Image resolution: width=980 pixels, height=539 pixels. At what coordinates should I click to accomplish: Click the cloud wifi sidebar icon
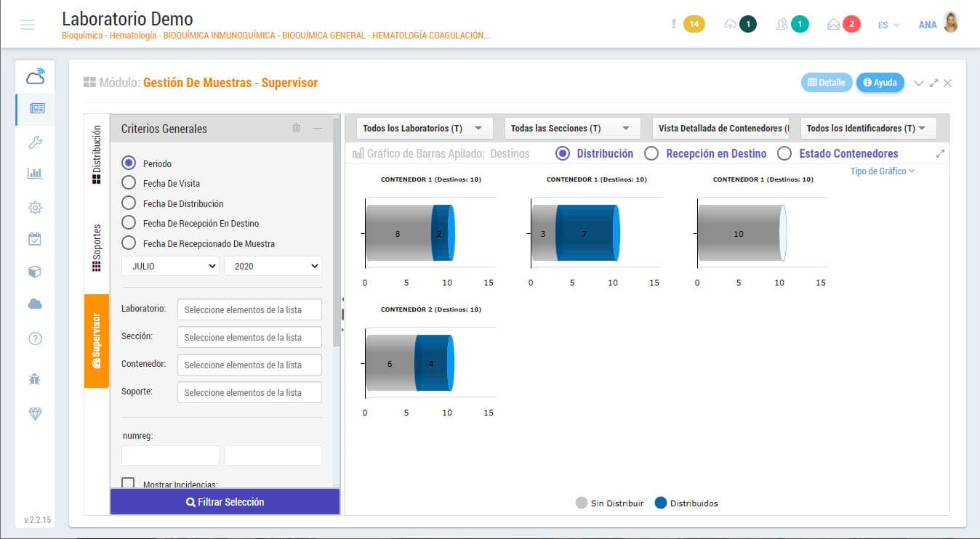point(35,76)
